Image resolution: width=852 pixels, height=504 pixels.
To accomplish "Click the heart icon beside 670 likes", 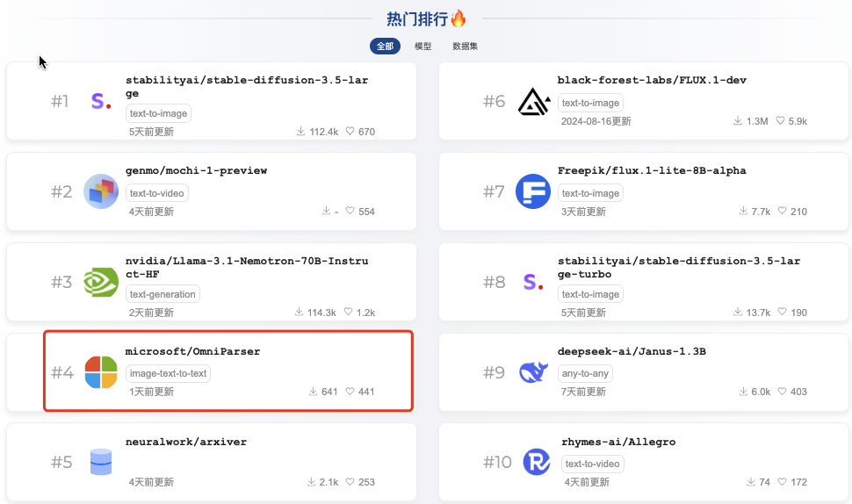I will click(350, 131).
